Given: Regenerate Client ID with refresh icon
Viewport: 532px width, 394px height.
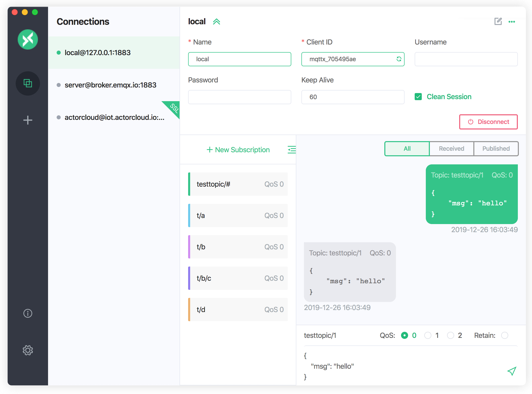Looking at the screenshot, I should pos(399,59).
